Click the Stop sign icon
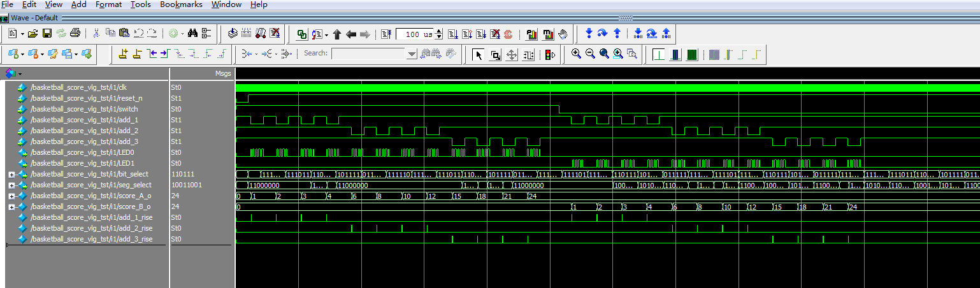Screen dimensions: 980x288 coord(508,34)
